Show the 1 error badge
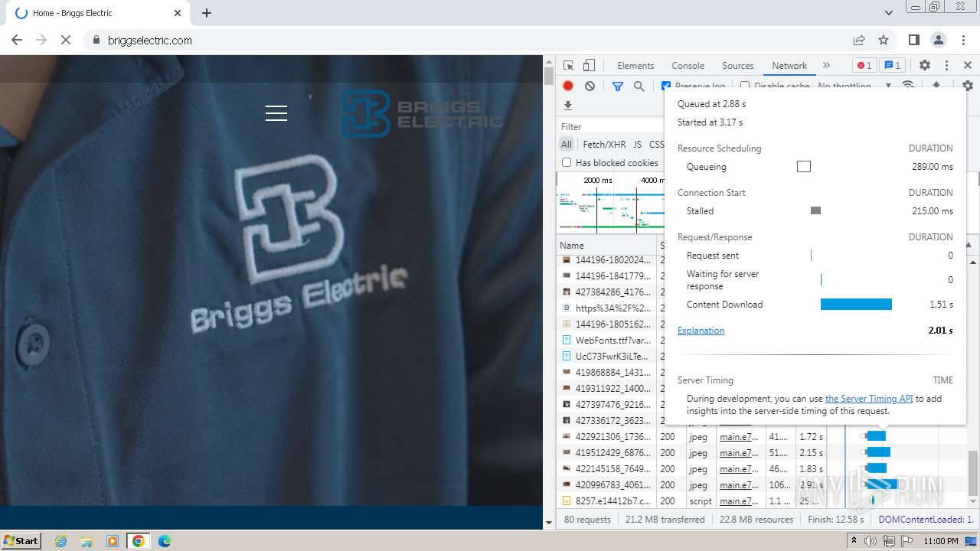The width and height of the screenshot is (980, 551). (864, 66)
